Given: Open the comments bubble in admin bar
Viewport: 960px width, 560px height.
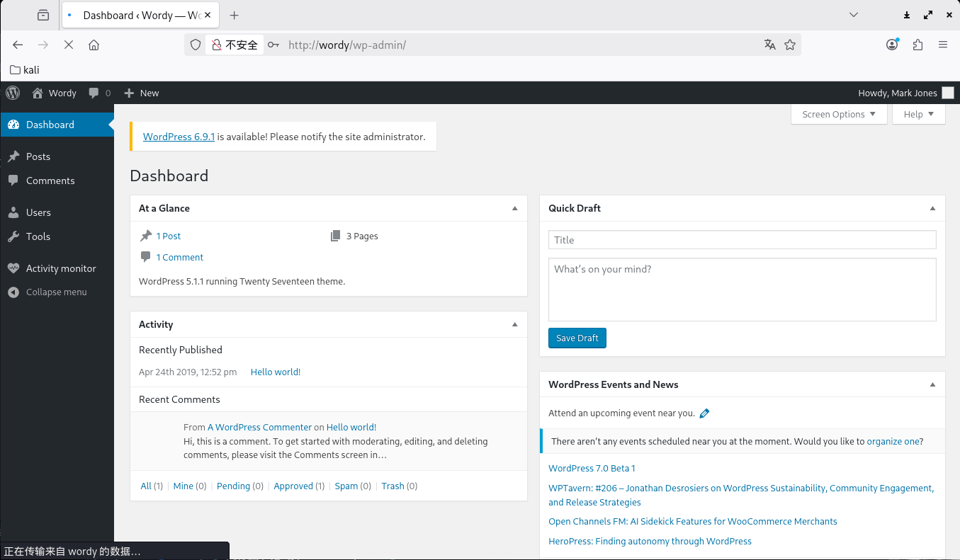Looking at the screenshot, I should (x=99, y=93).
